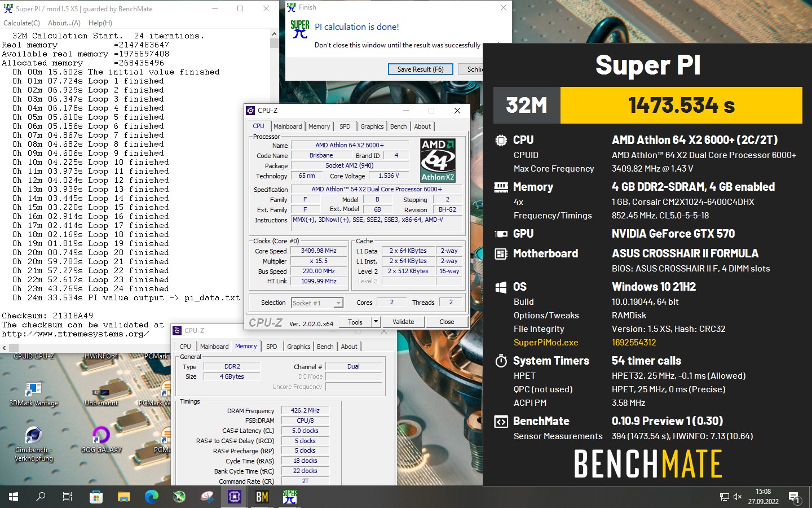812x508 pixels.
Task: Click the DRAM Frequency 426.2 MHz field
Action: tap(305, 410)
